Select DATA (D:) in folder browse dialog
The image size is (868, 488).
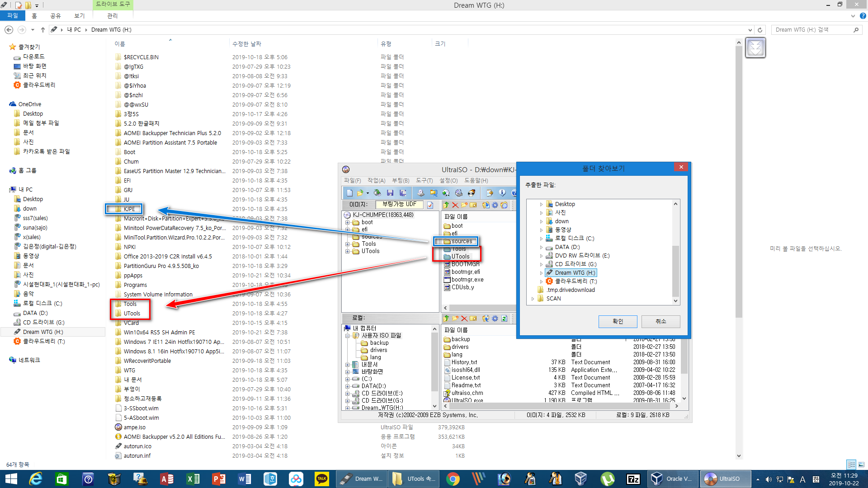coord(567,247)
